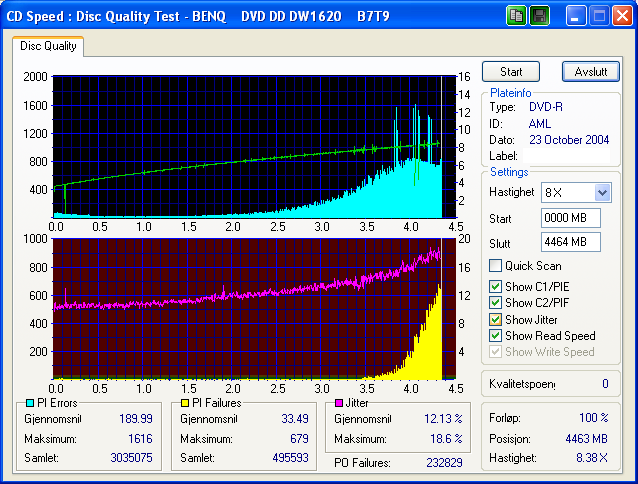Close the Disc Quality Test window
The width and height of the screenshot is (638, 484).
(623, 16)
